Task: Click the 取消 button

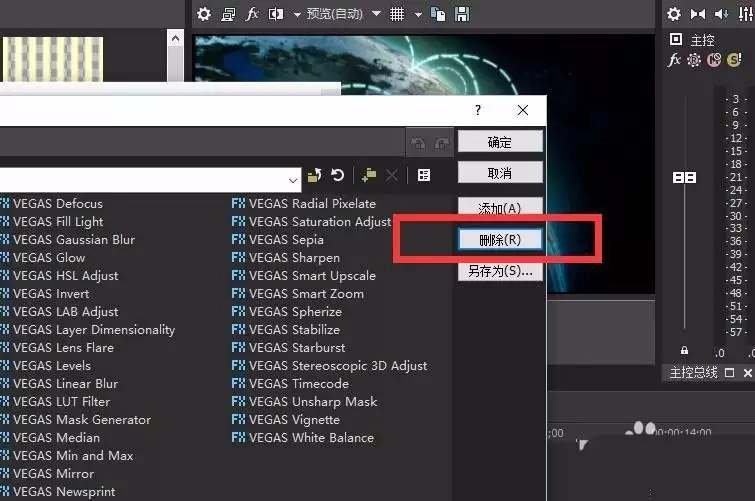Action: tap(500, 172)
